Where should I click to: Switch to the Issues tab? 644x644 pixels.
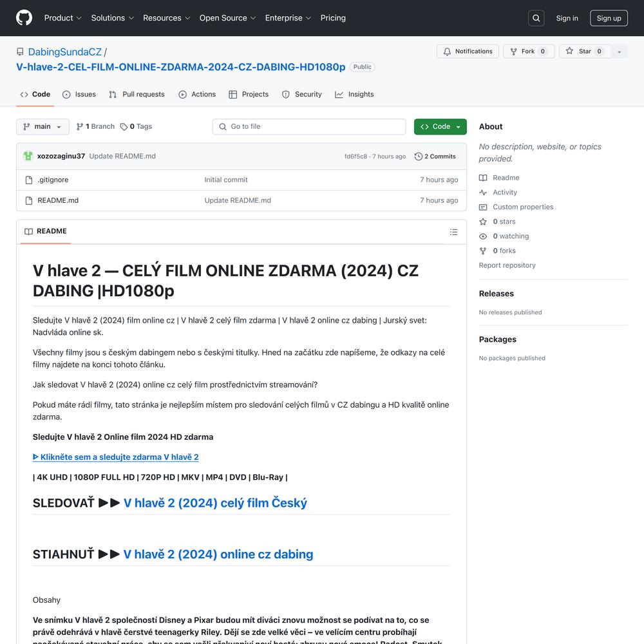(x=79, y=95)
